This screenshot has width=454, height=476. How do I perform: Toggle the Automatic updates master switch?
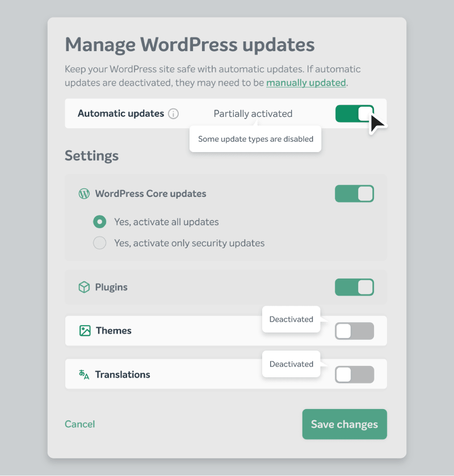pos(354,114)
